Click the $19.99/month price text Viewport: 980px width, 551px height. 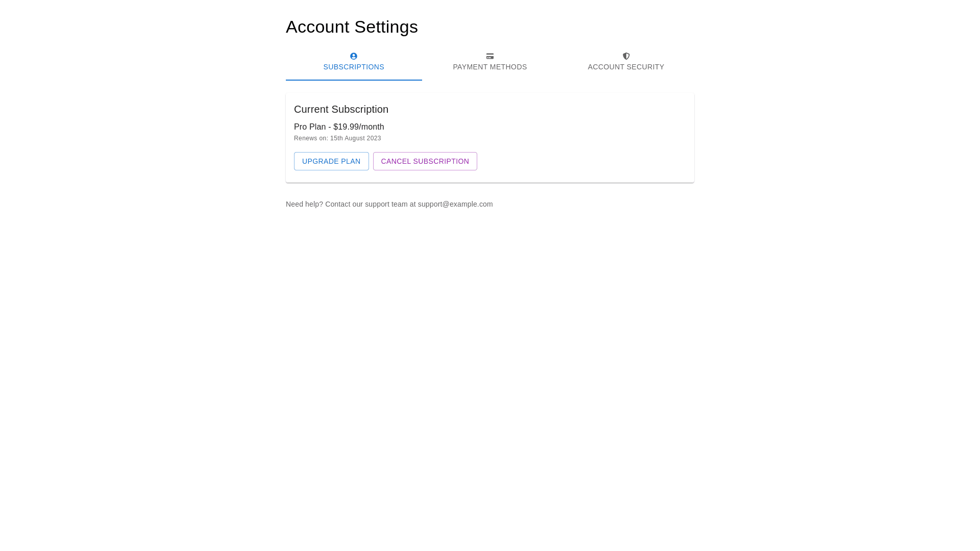(359, 127)
